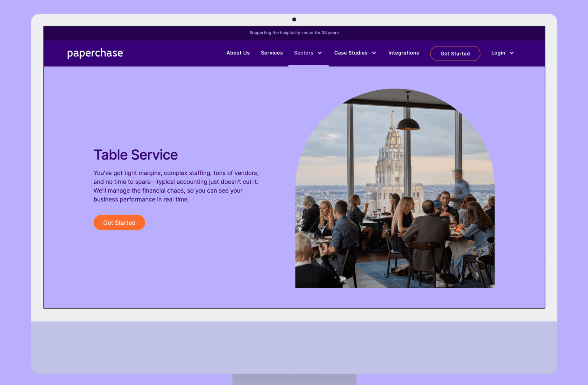Image resolution: width=588 pixels, height=385 pixels.
Task: Expand the chevron next to Login
Action: click(x=512, y=53)
